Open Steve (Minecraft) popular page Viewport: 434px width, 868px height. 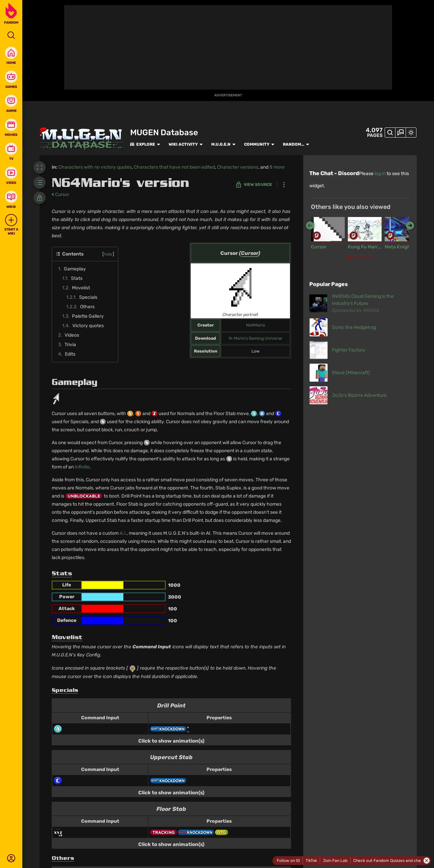pos(351,372)
